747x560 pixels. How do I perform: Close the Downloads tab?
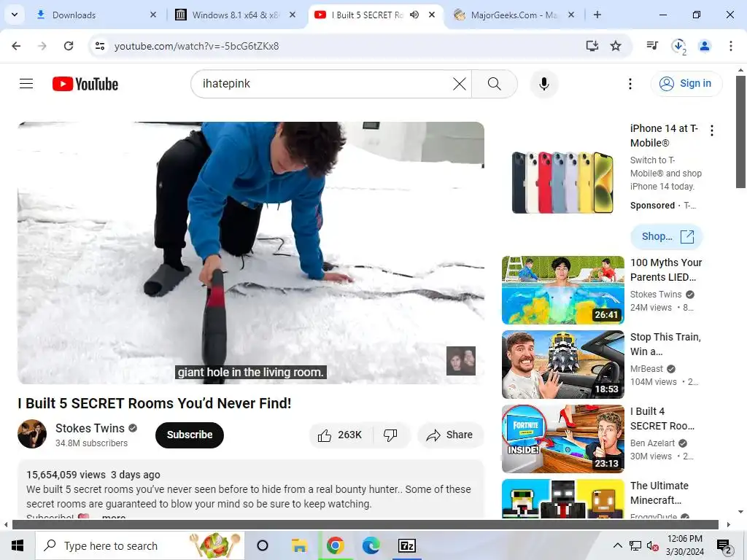153,15
